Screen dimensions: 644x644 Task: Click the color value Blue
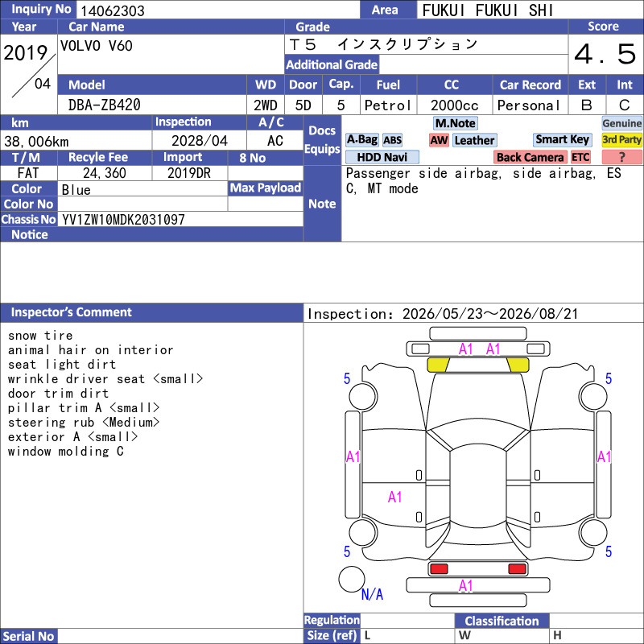point(76,190)
